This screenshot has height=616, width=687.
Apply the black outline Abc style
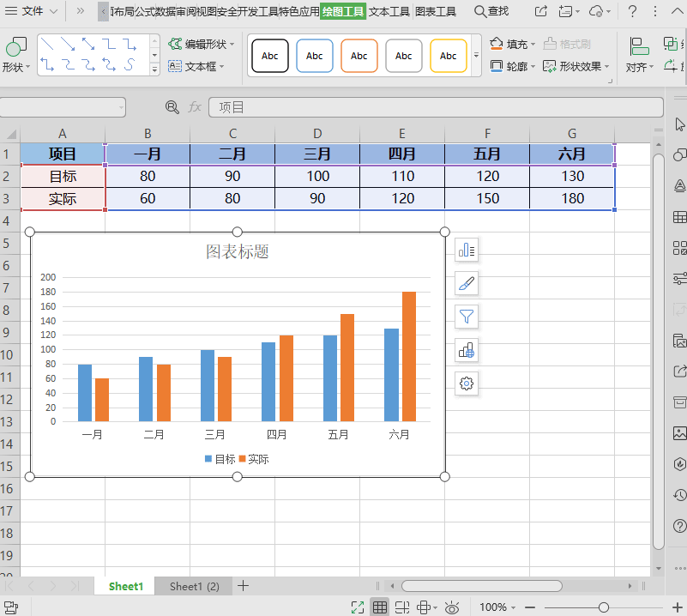270,56
